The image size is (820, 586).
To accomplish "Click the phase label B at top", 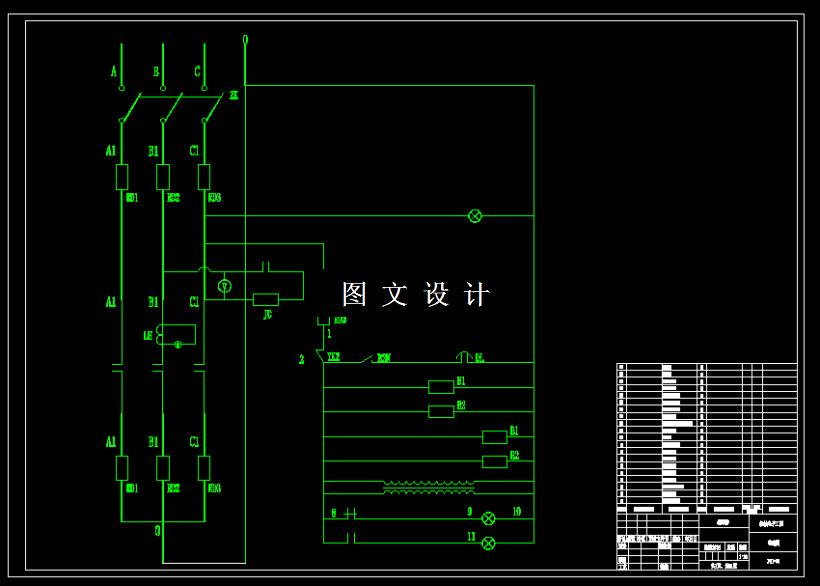I will (156, 71).
